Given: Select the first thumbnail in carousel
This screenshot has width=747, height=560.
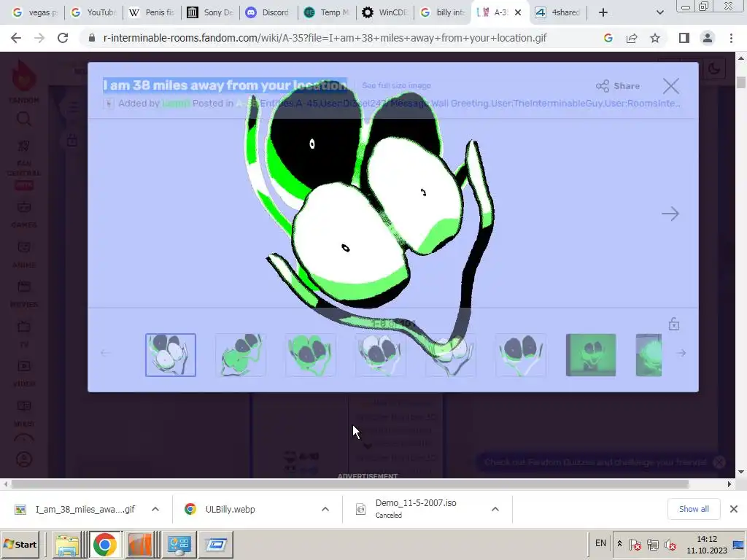Looking at the screenshot, I should coord(171,355).
